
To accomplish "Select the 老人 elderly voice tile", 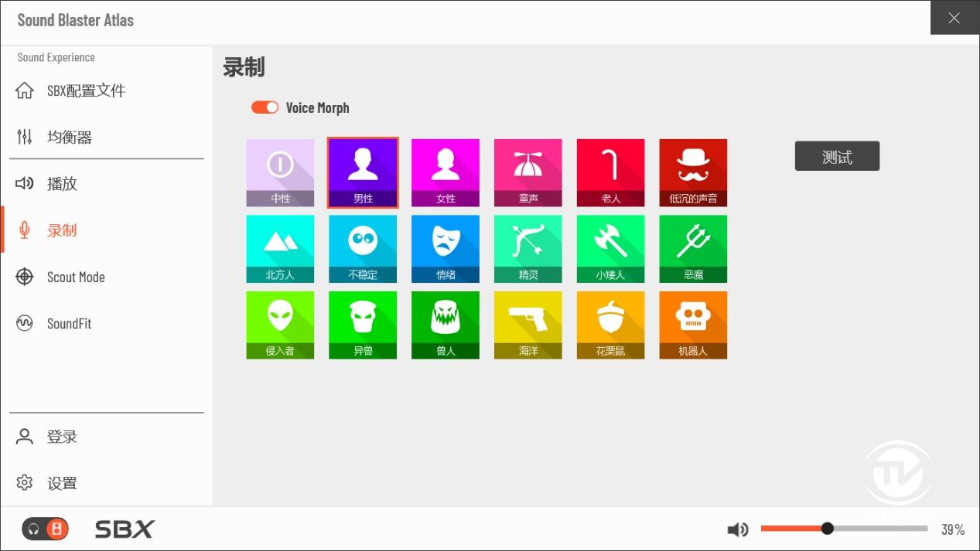I will click(611, 172).
